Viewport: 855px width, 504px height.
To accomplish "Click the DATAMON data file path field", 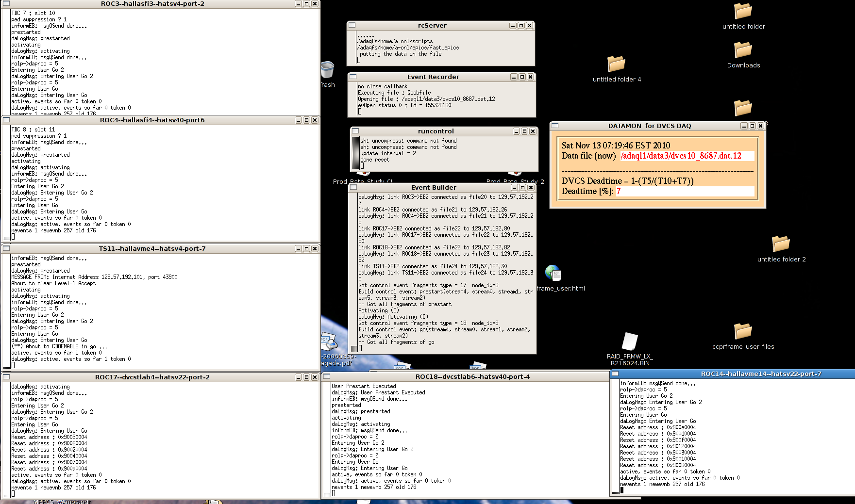I will click(x=687, y=156).
